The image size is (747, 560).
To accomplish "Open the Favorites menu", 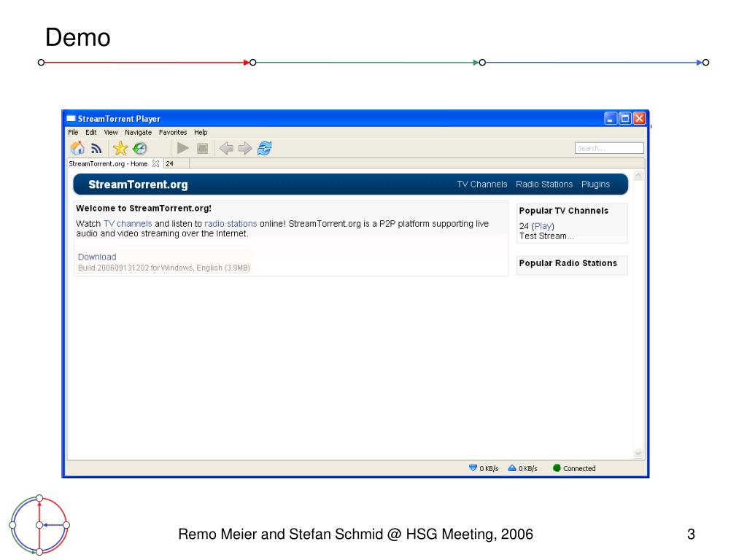I will pyautogui.click(x=173, y=133).
